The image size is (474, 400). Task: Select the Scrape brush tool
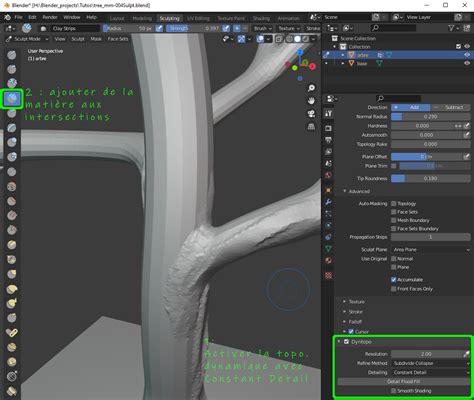(x=12, y=230)
